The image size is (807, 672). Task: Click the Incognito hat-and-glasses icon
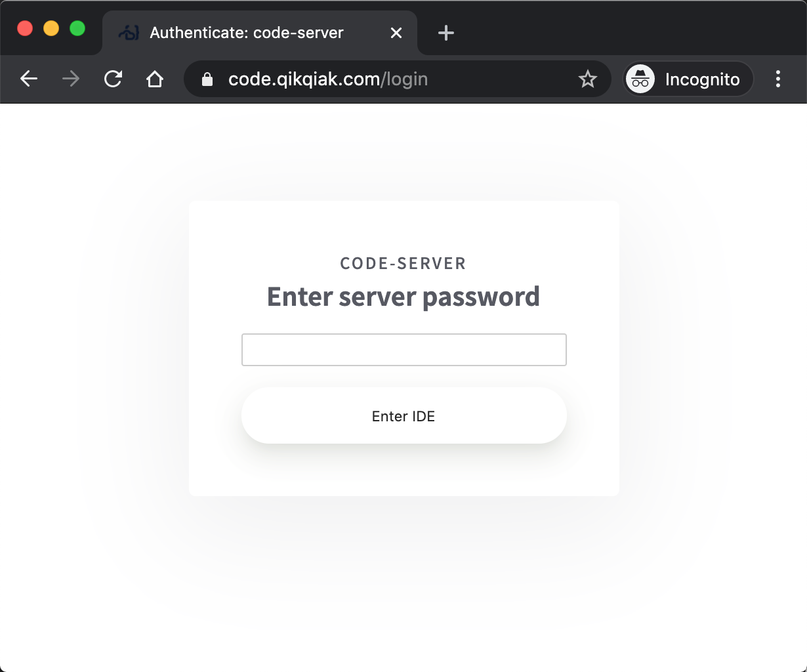coord(640,79)
